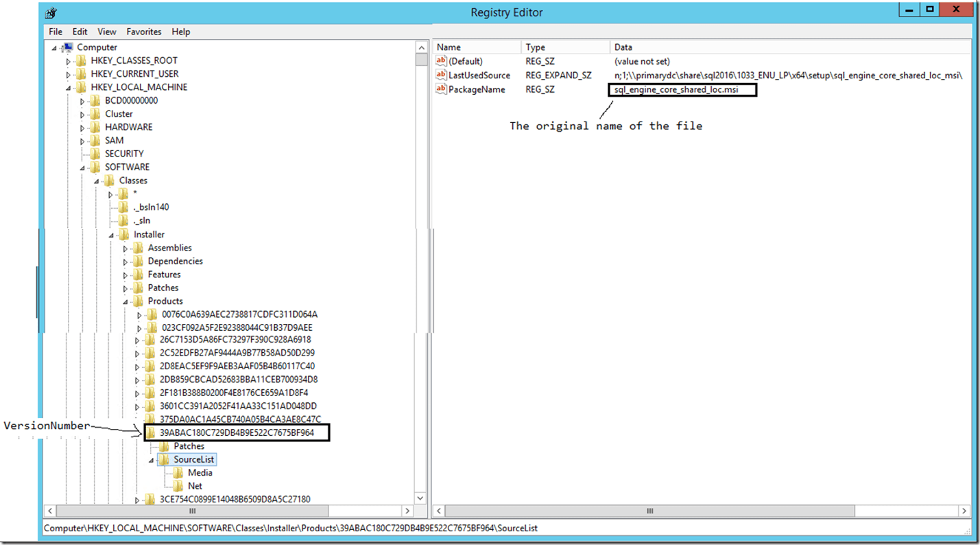Open the File menu
This screenshot has height=545, width=980.
56,32
